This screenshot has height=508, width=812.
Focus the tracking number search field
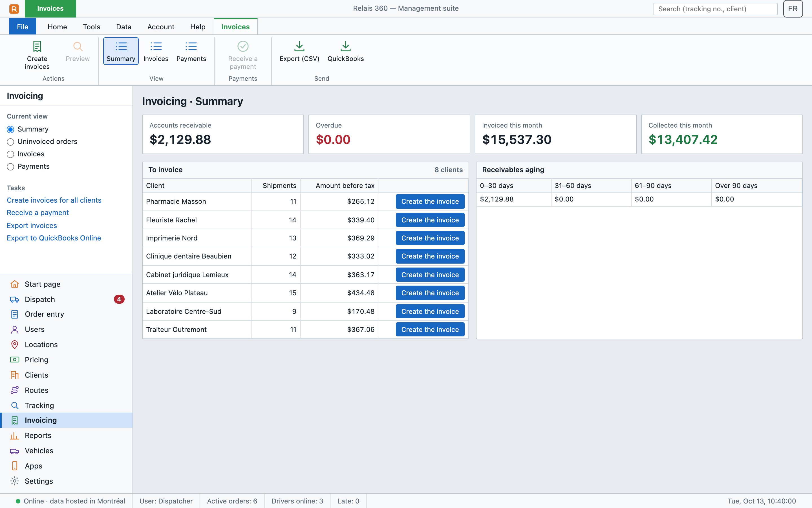click(715, 9)
